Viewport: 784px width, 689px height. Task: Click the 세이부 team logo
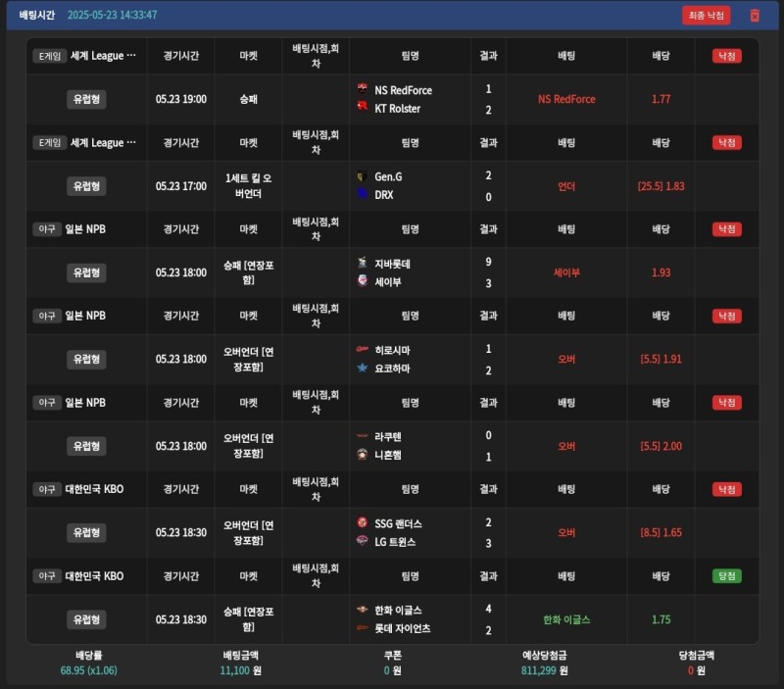point(363,281)
